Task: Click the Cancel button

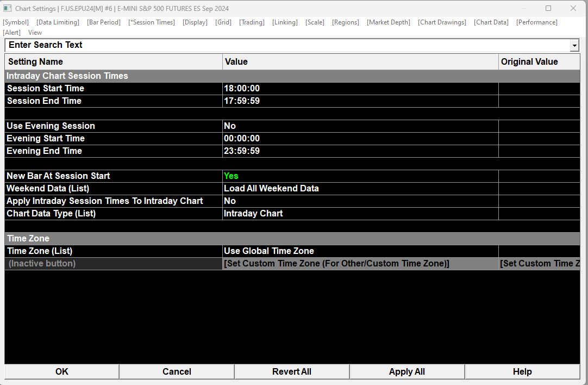Action: pyautogui.click(x=177, y=371)
